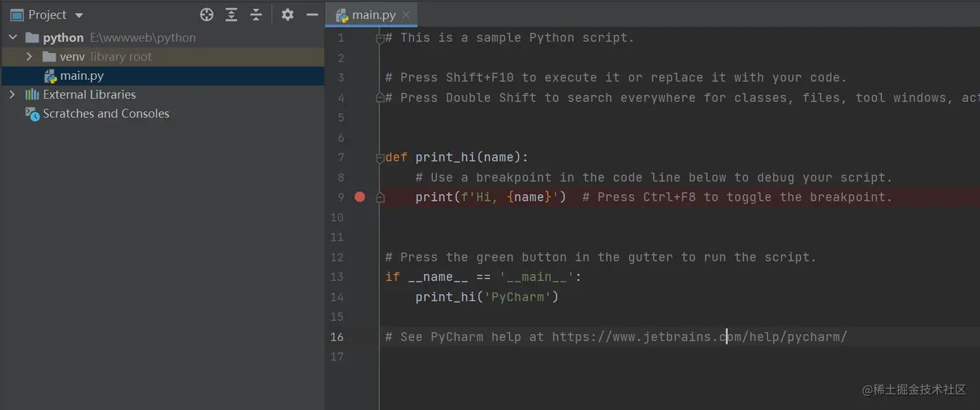Remove the breakpoint on line 9
980x410 pixels.
tap(360, 197)
